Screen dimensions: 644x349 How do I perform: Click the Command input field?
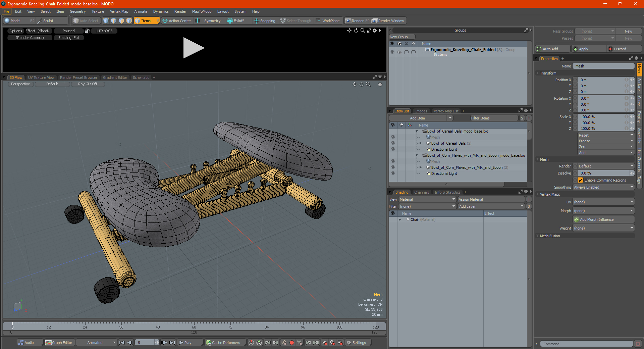[586, 344]
